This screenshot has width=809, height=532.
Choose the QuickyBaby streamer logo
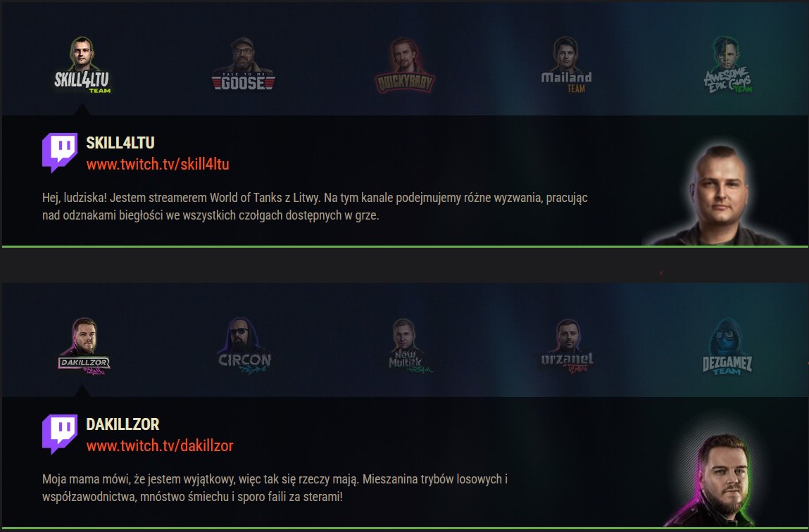click(x=404, y=65)
